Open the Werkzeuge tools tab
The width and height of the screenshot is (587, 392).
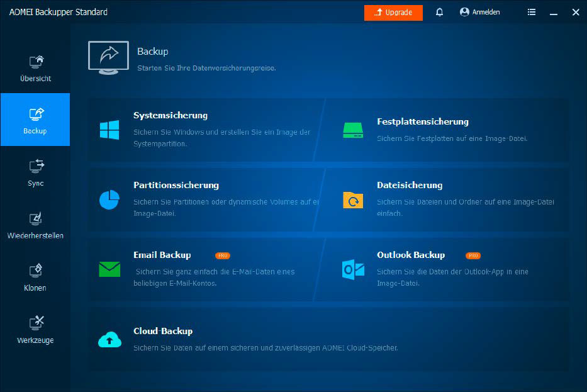(x=35, y=330)
